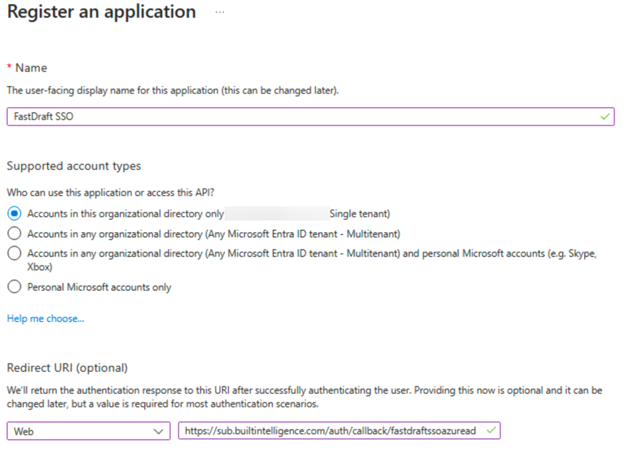Click the Redirect URI input field
The height and width of the screenshot is (452, 624).
pos(339,431)
